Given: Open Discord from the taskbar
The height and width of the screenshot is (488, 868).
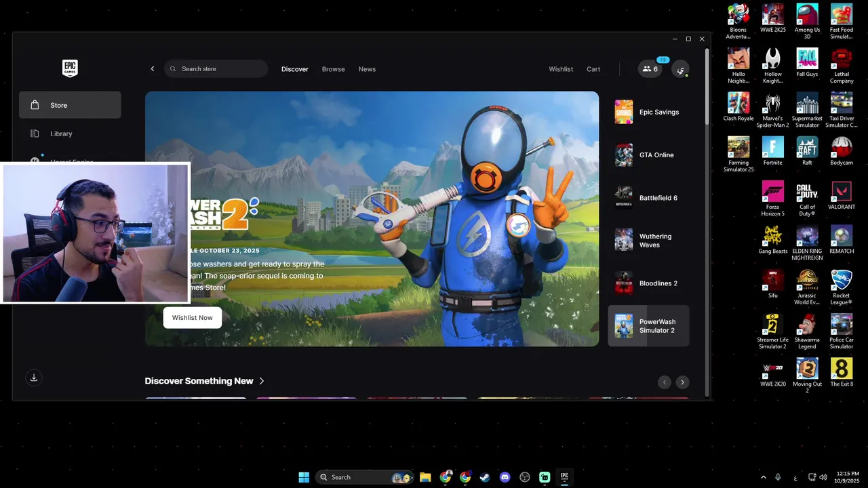Looking at the screenshot, I should click(x=505, y=477).
